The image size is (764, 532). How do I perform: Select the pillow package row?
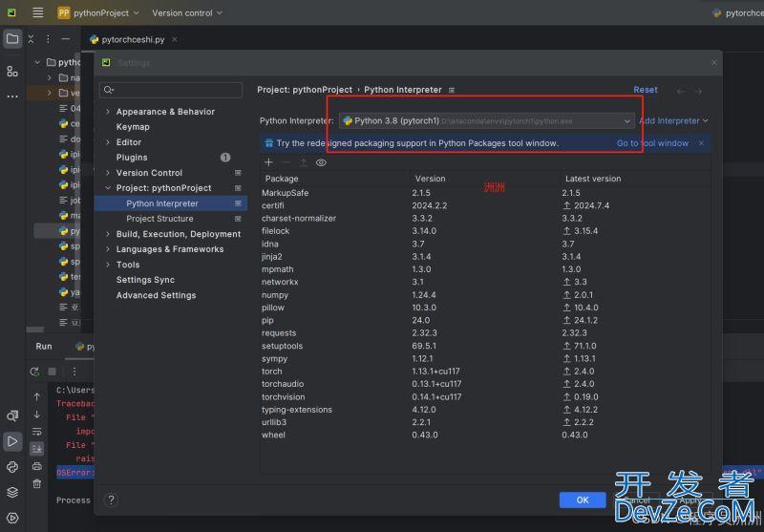pyautogui.click(x=485, y=308)
